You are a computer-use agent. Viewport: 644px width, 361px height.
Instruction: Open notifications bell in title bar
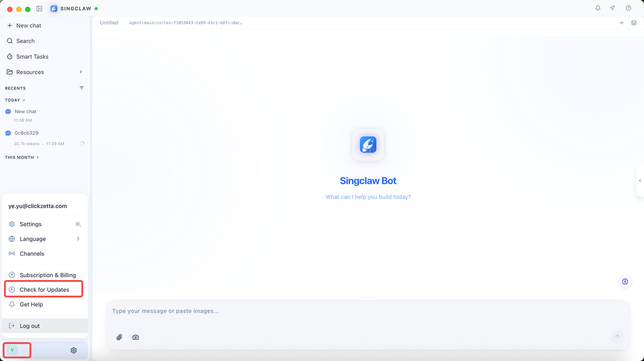pos(598,8)
